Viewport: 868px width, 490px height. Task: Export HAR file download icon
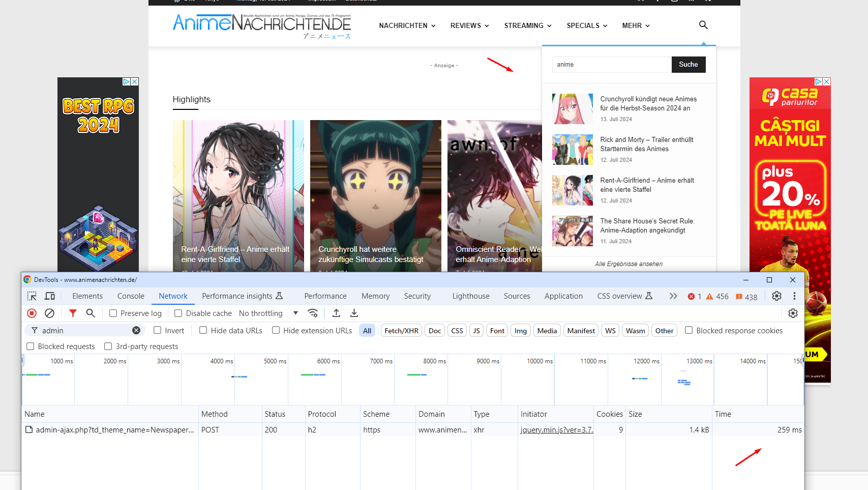point(354,313)
